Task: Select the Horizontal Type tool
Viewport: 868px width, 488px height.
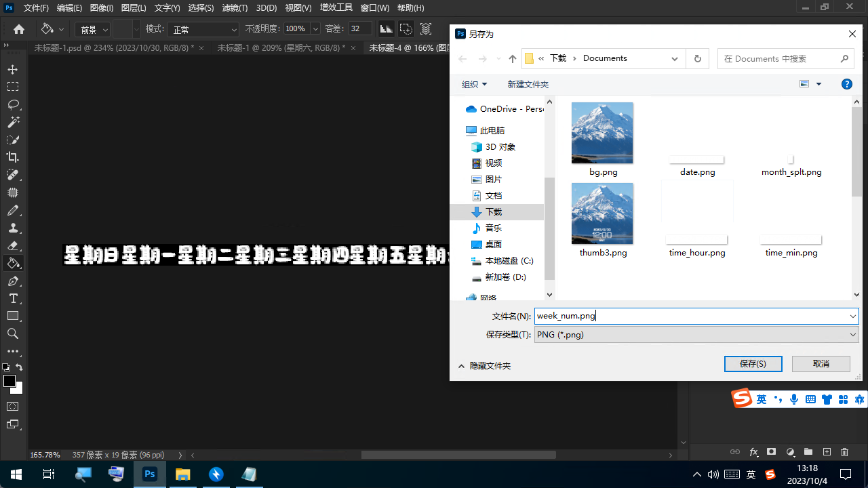Action: pos(13,299)
